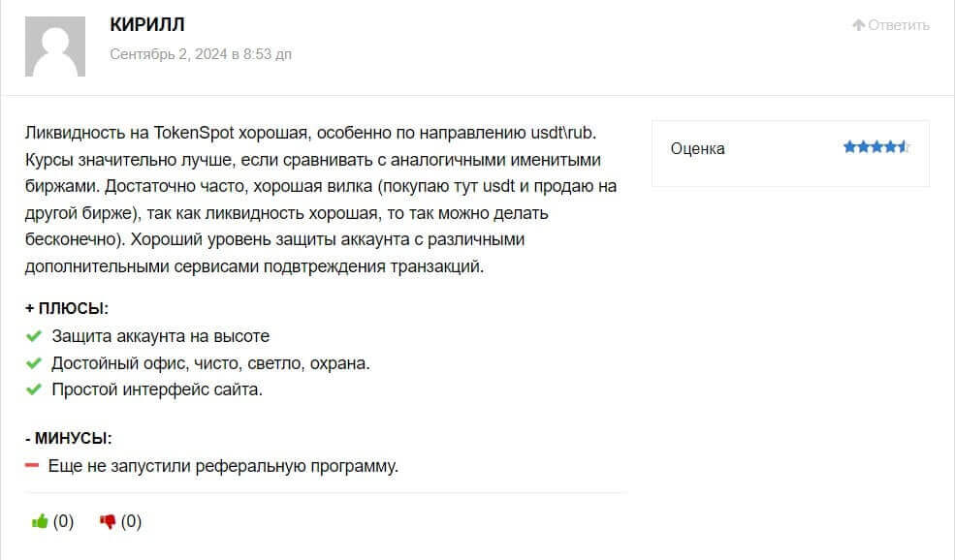This screenshot has width=955, height=560.
Task: Click the checkmark beside Достойный офис
Action: [34, 363]
